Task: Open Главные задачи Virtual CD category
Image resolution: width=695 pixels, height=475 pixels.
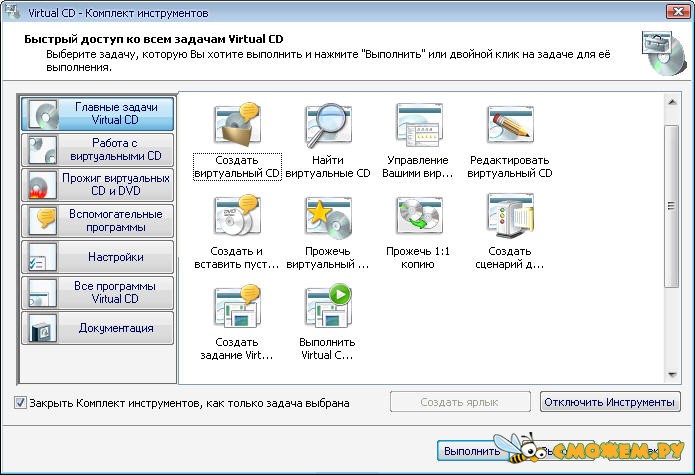Action: (98, 114)
